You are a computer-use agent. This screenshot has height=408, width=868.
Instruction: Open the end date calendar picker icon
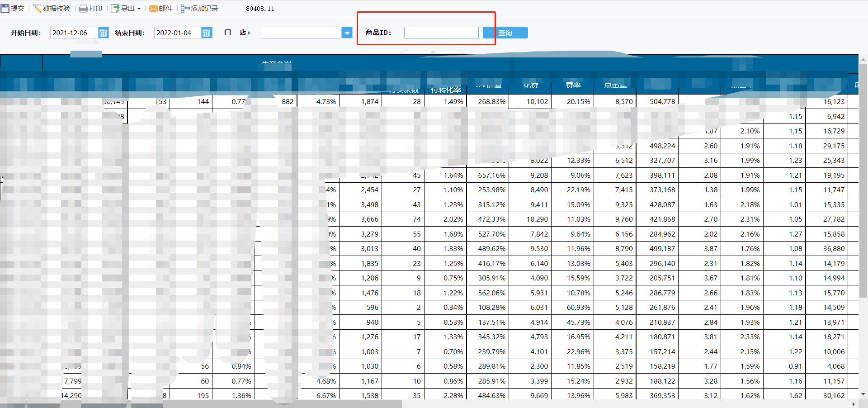click(x=207, y=33)
